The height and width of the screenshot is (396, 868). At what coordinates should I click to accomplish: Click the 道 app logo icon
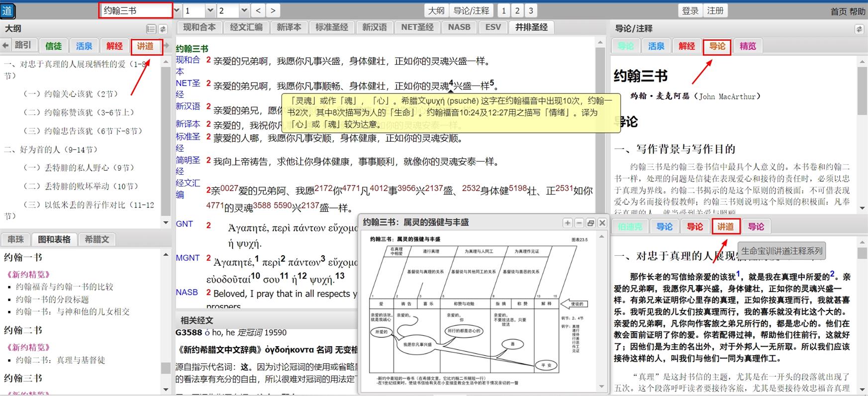pyautogui.click(x=7, y=10)
